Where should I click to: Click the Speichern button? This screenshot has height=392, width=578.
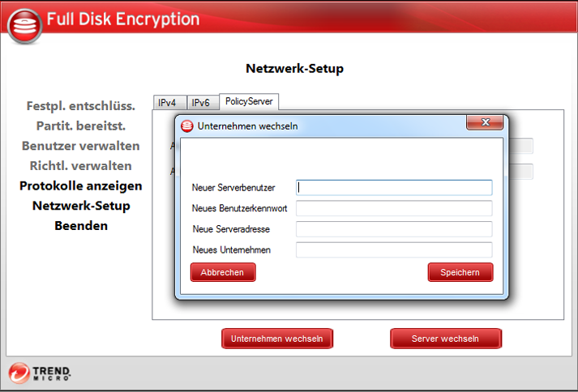(460, 273)
